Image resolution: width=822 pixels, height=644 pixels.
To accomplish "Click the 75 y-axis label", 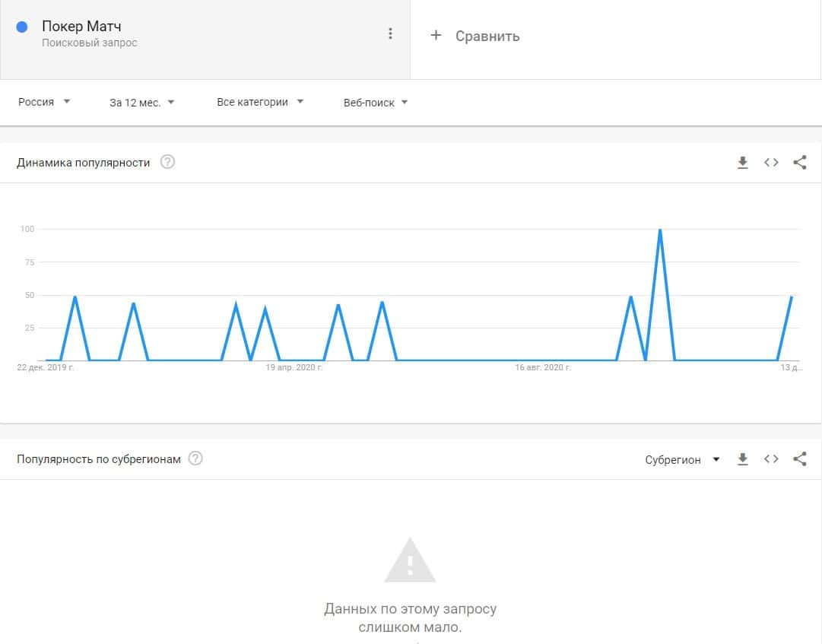I will (x=30, y=262).
